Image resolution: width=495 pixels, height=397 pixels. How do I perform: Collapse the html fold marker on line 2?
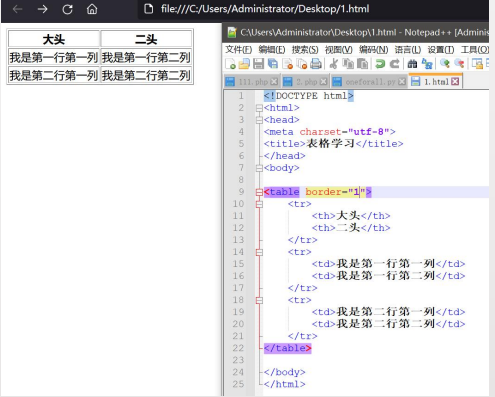click(259, 108)
